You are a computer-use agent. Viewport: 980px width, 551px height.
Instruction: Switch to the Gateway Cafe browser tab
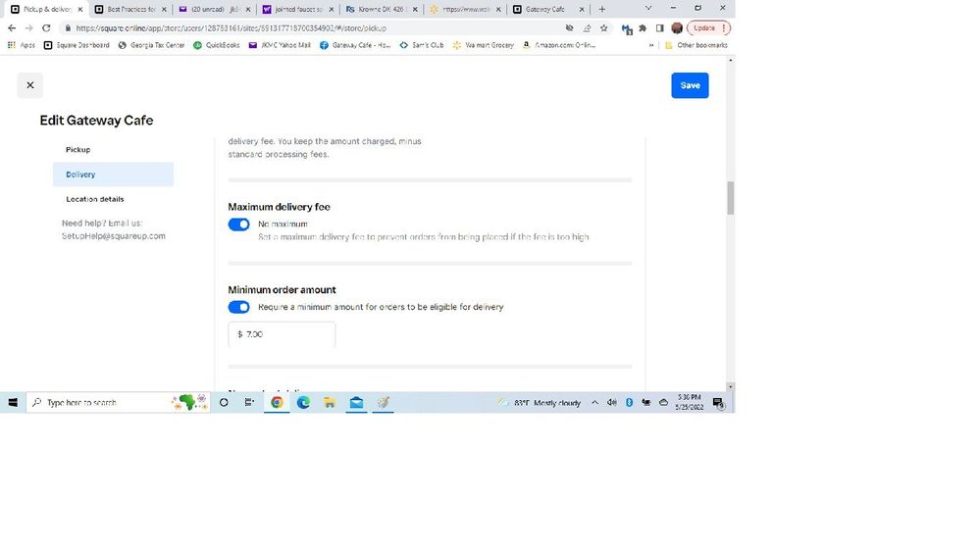[548, 10]
